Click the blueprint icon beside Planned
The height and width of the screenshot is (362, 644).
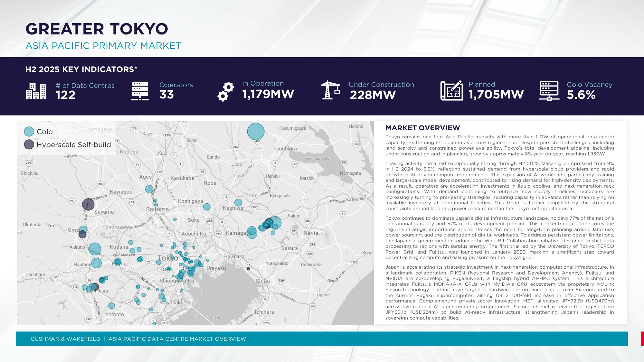coord(452,90)
